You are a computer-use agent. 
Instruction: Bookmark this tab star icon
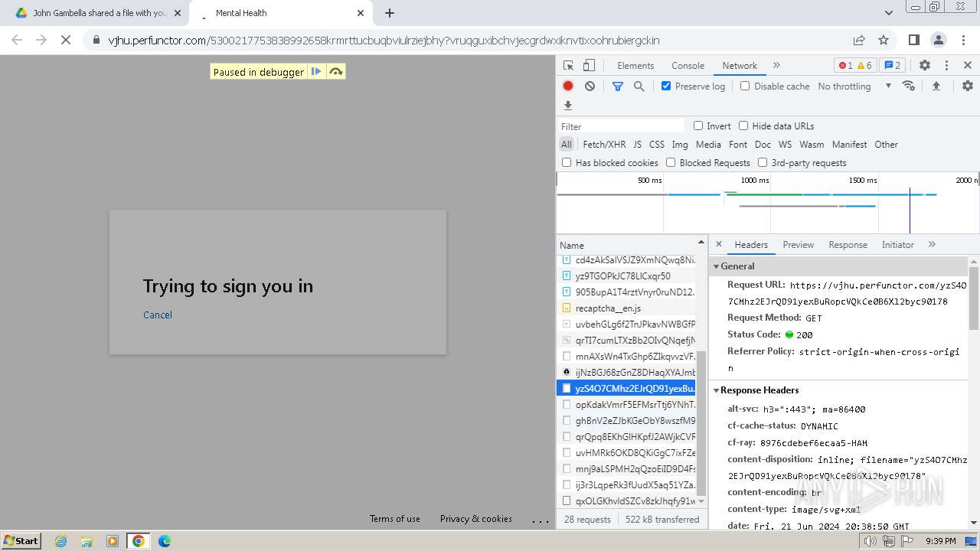[884, 40]
